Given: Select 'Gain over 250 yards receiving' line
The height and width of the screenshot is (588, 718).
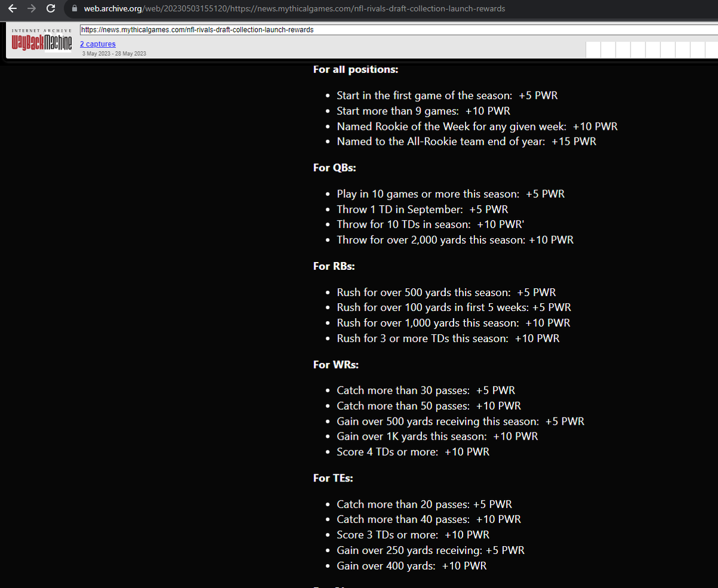Looking at the screenshot, I should pos(431,550).
